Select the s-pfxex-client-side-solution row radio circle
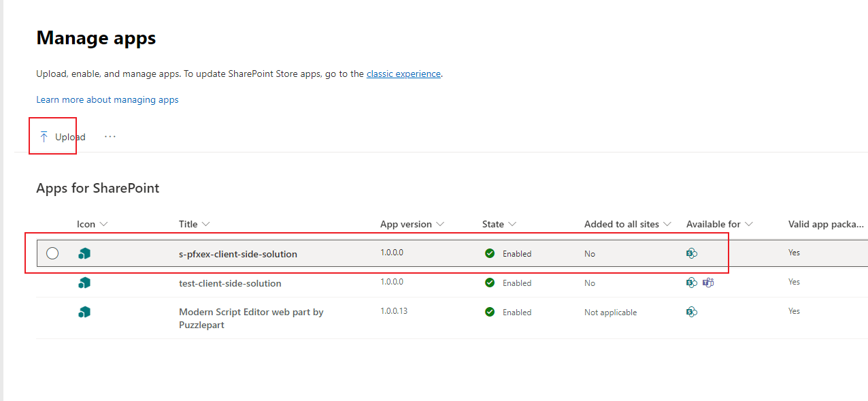Viewport: 868px width, 401px height. click(x=52, y=253)
